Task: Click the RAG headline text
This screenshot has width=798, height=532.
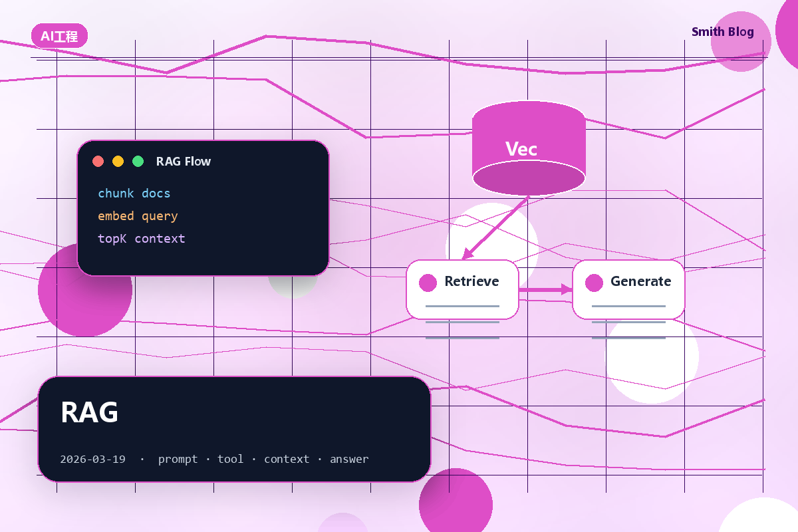Action: (89, 412)
